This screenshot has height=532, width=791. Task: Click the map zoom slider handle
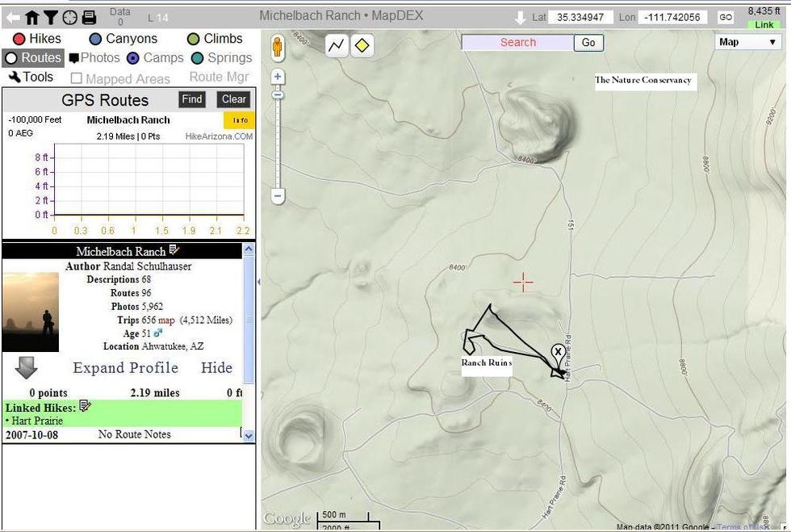pyautogui.click(x=278, y=95)
